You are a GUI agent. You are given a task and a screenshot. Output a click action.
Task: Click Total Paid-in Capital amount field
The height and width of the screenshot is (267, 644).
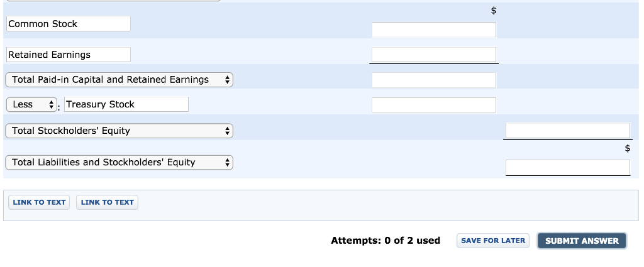[x=433, y=80]
